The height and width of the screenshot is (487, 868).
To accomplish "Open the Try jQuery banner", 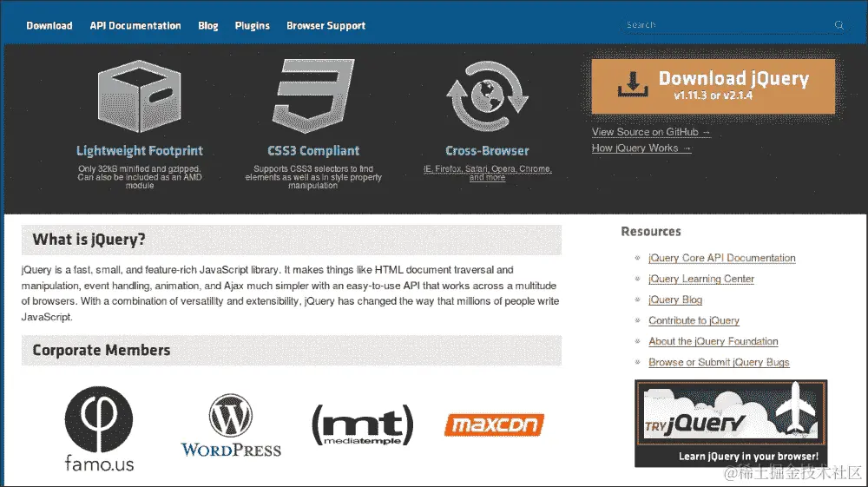I will pyautogui.click(x=731, y=424).
